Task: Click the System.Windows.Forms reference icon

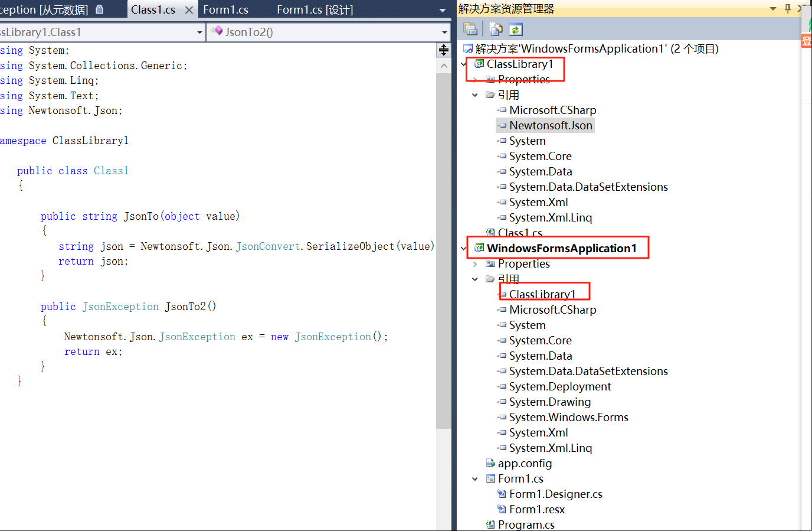Action: [x=502, y=417]
